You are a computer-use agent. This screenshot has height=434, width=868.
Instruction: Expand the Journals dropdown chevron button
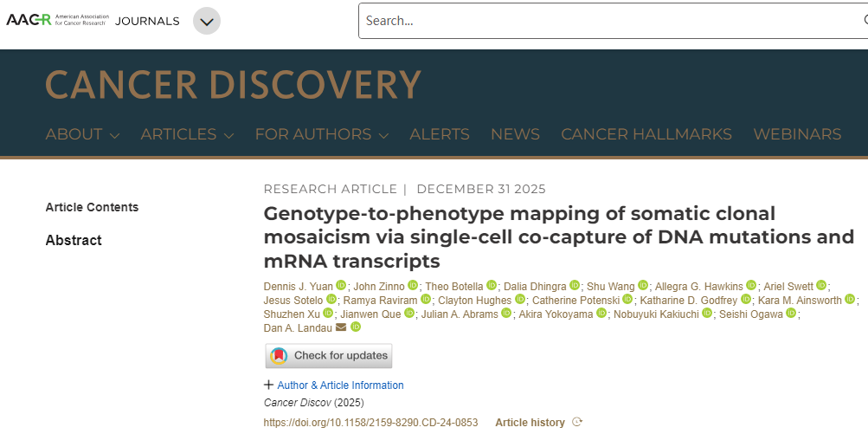pyautogui.click(x=206, y=21)
